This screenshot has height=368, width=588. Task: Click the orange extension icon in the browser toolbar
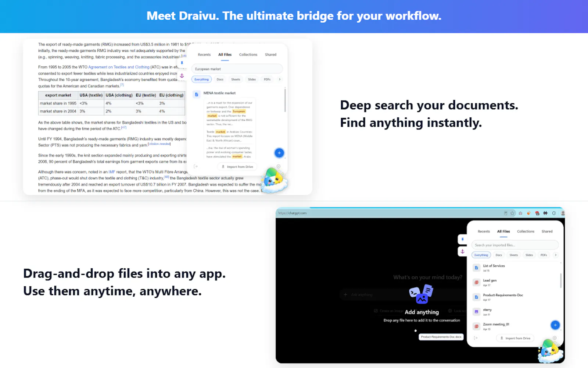pyautogui.click(x=529, y=213)
